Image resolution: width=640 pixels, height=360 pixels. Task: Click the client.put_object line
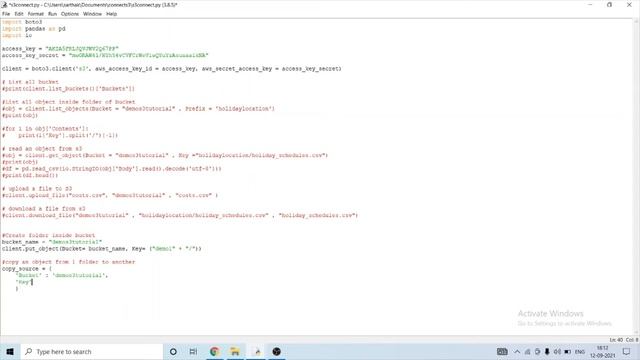[x=102, y=249]
